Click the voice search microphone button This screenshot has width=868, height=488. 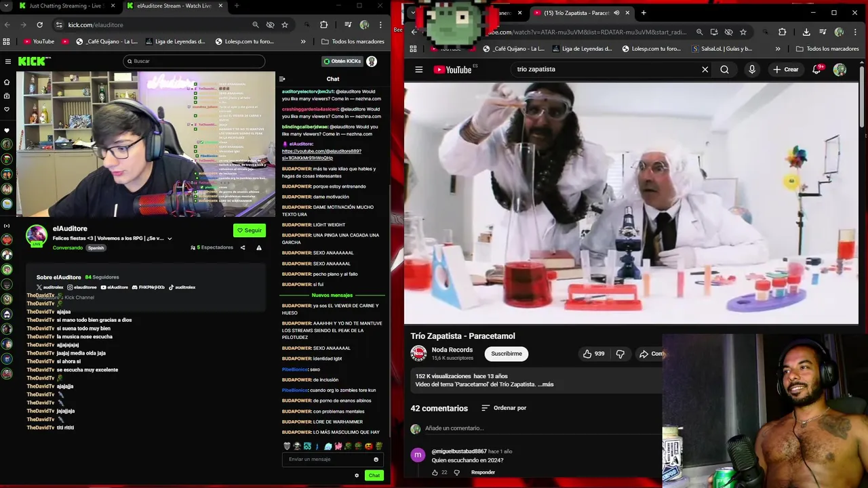751,69
